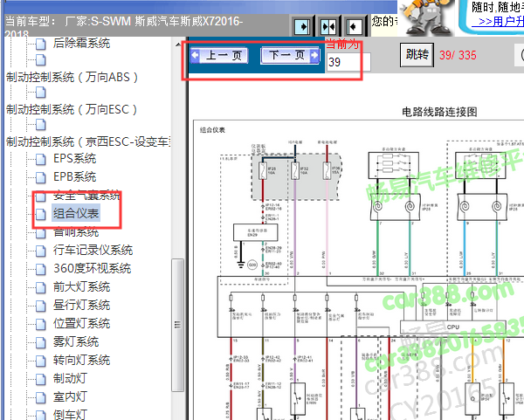Open 位置灯系统 entry

coord(81,323)
